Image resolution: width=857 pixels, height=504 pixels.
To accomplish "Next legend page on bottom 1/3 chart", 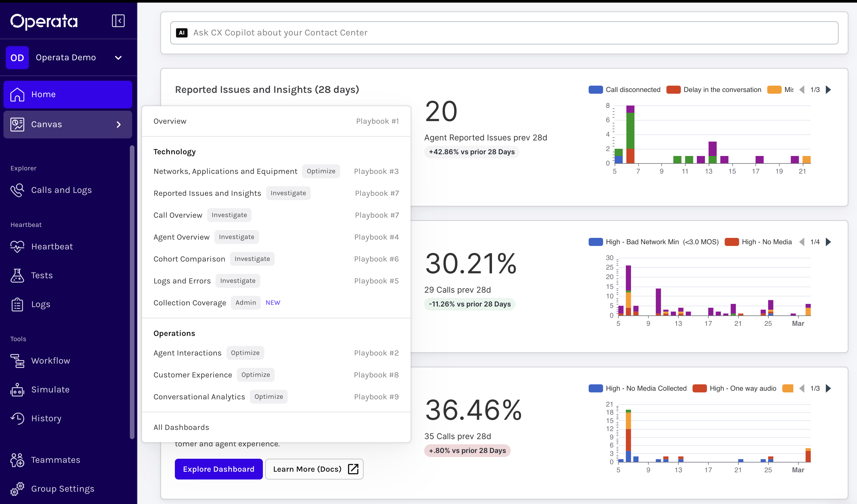I will click(828, 388).
